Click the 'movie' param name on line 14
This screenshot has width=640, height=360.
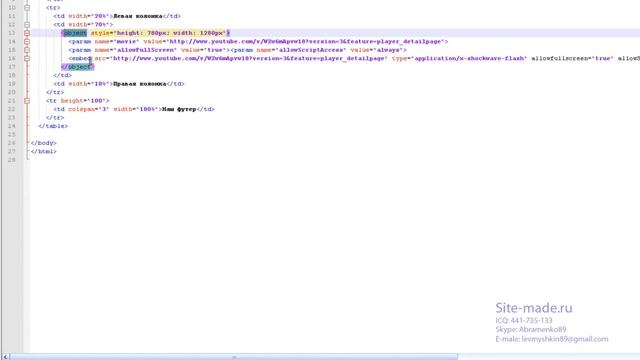[128, 42]
